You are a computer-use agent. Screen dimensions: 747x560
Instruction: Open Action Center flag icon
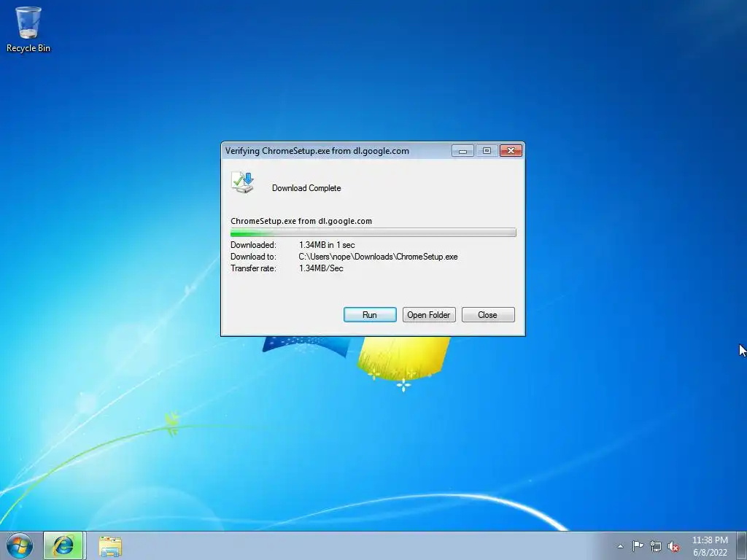click(638, 545)
